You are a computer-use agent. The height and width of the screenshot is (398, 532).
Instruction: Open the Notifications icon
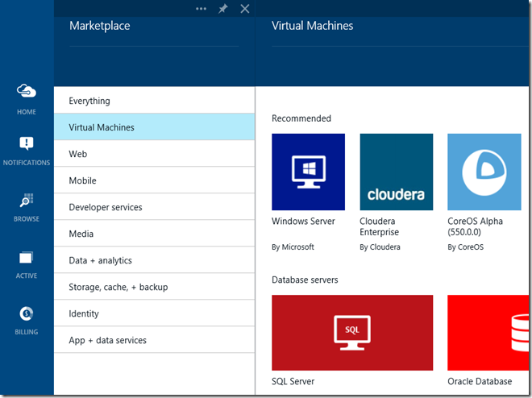(x=27, y=145)
